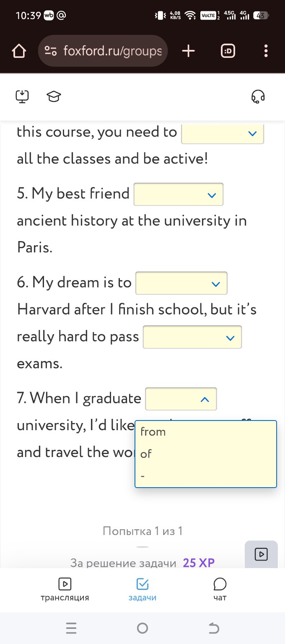Open the Android recent apps button
Screen dimensions: 285x644
point(71,628)
